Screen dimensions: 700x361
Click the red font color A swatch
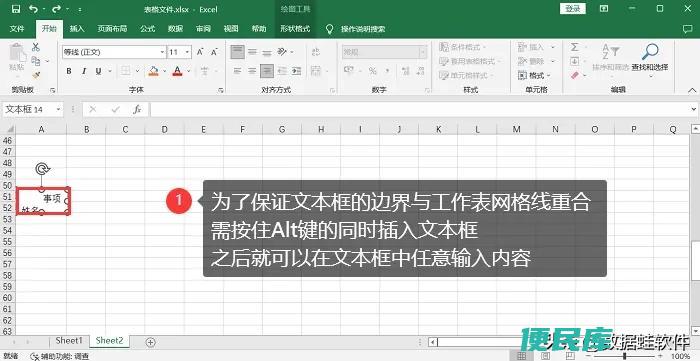pos(178,71)
